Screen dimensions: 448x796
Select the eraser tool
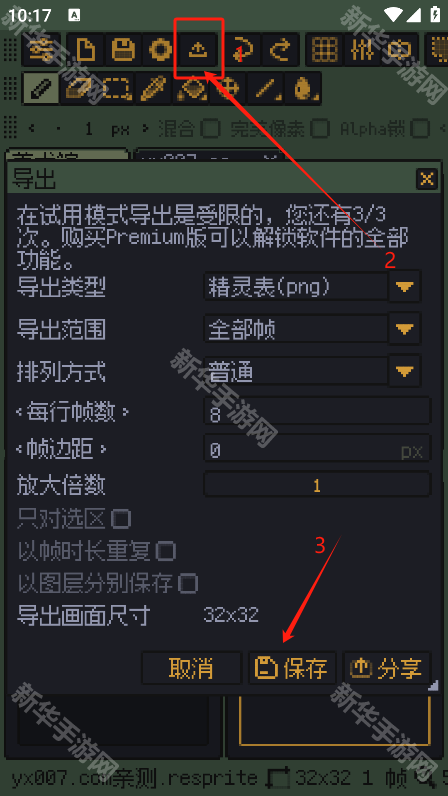click(79, 89)
